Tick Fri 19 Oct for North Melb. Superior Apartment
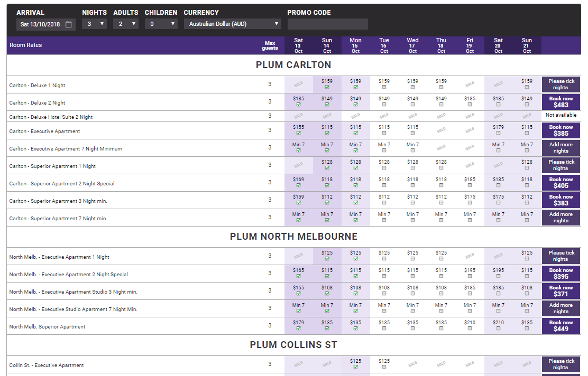 pyautogui.click(x=470, y=328)
